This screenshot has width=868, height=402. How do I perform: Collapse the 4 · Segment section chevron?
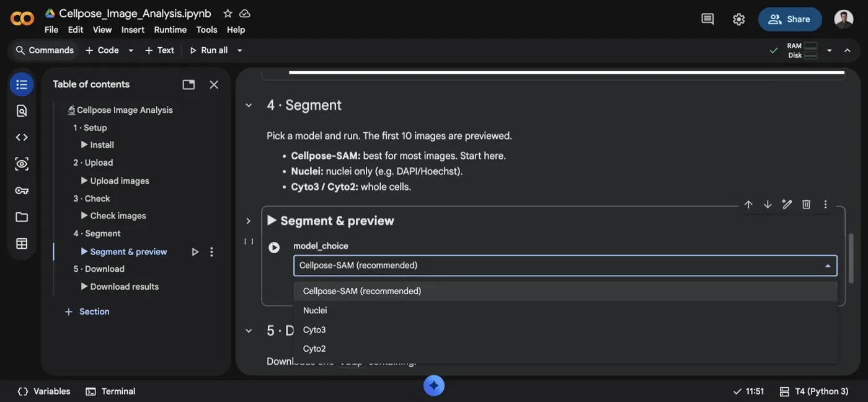tap(249, 105)
